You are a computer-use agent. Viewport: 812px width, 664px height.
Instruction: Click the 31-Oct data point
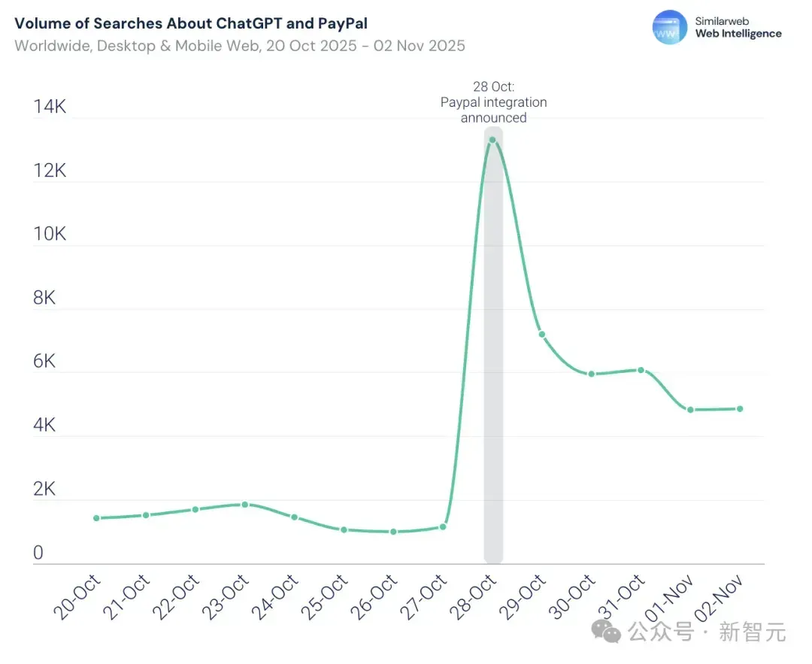pyautogui.click(x=641, y=370)
